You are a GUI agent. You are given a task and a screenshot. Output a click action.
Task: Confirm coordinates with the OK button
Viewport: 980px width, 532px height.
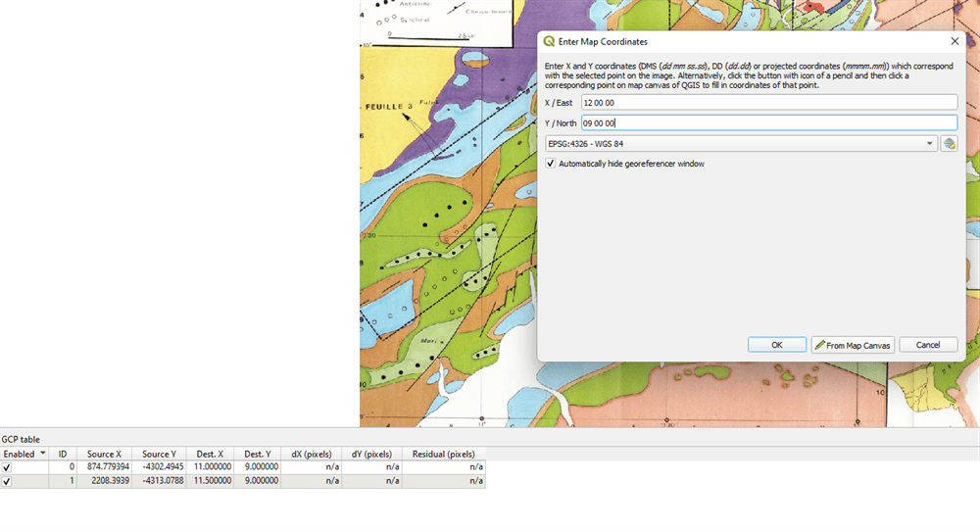[776, 345]
